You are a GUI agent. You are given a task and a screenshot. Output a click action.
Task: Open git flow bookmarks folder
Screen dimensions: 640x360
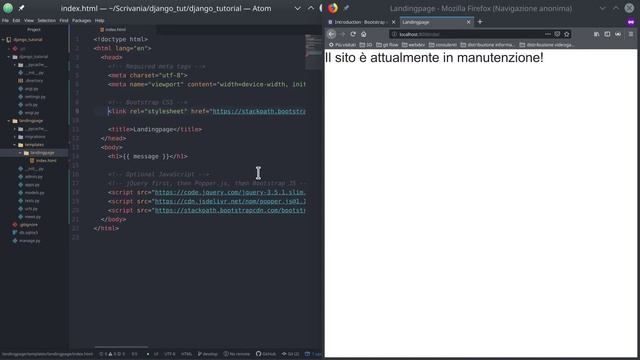[387, 44]
